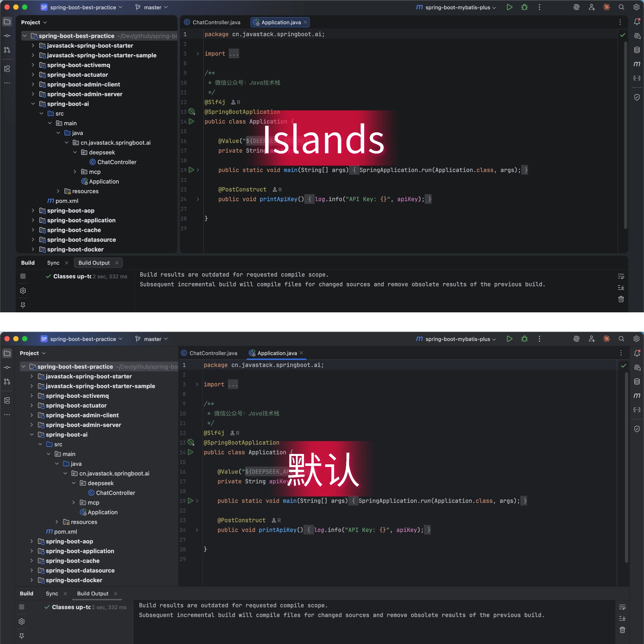Click the Debug bug icon in the lower window toolbar
This screenshot has height=644, width=644.
524,339
